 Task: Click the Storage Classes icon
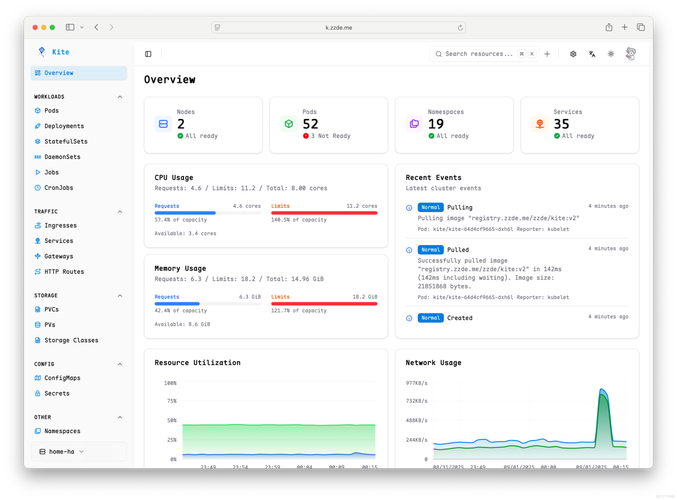(38, 340)
